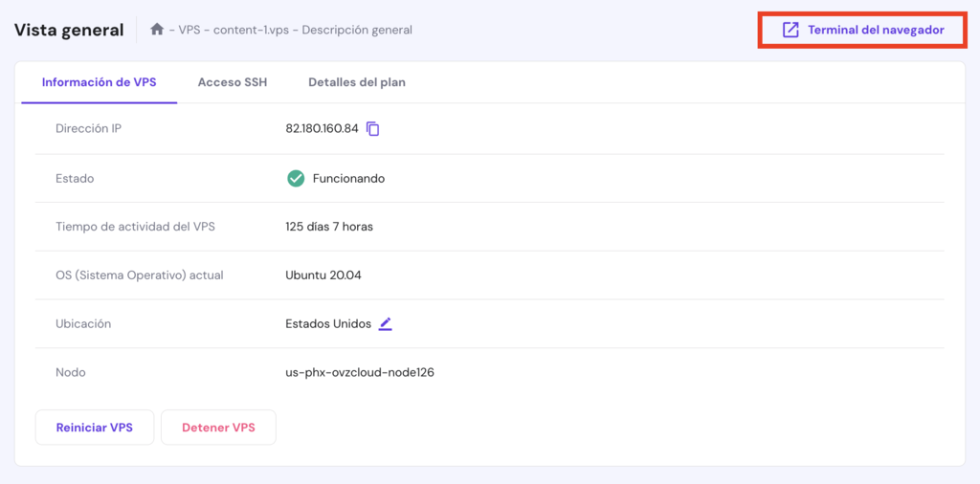
Task: Click the Dirección IP row label
Action: (89, 129)
